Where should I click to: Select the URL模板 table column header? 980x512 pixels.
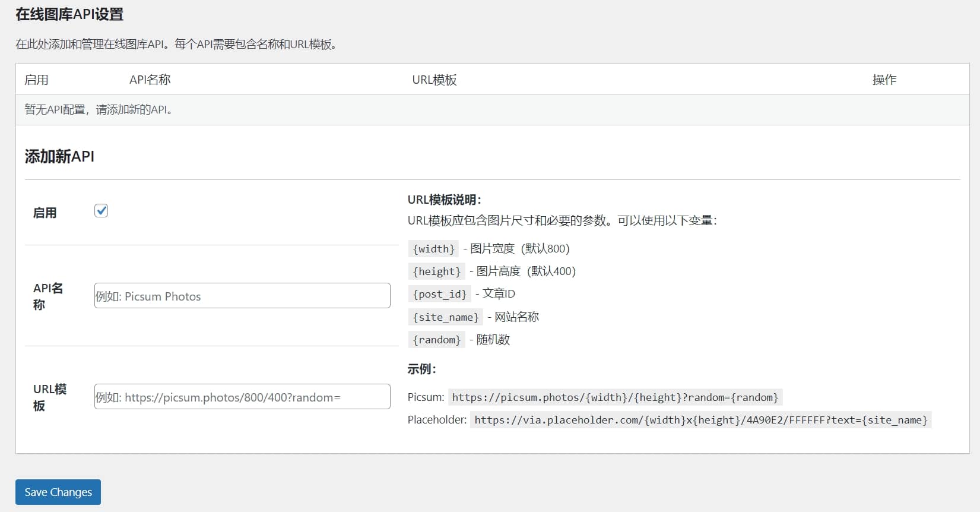point(434,80)
